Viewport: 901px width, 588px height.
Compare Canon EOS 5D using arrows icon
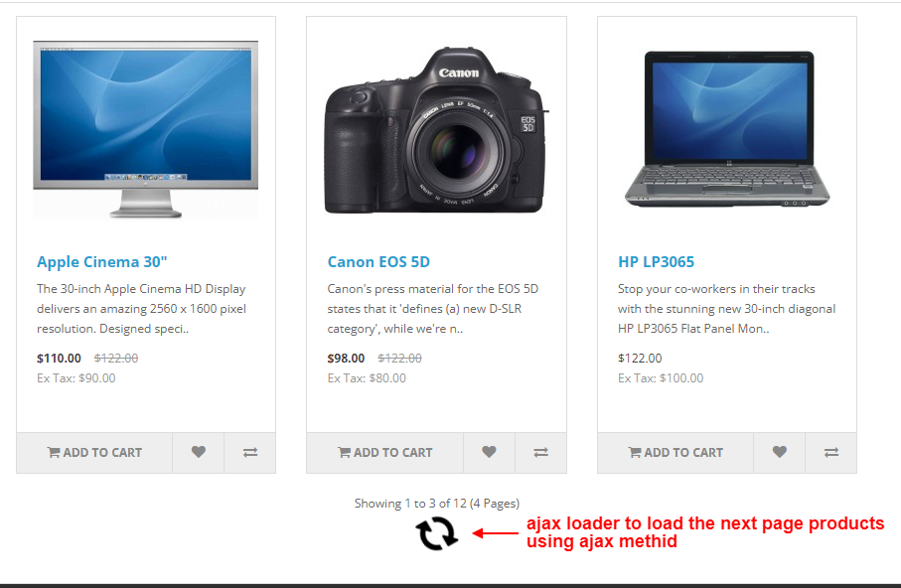[540, 452]
